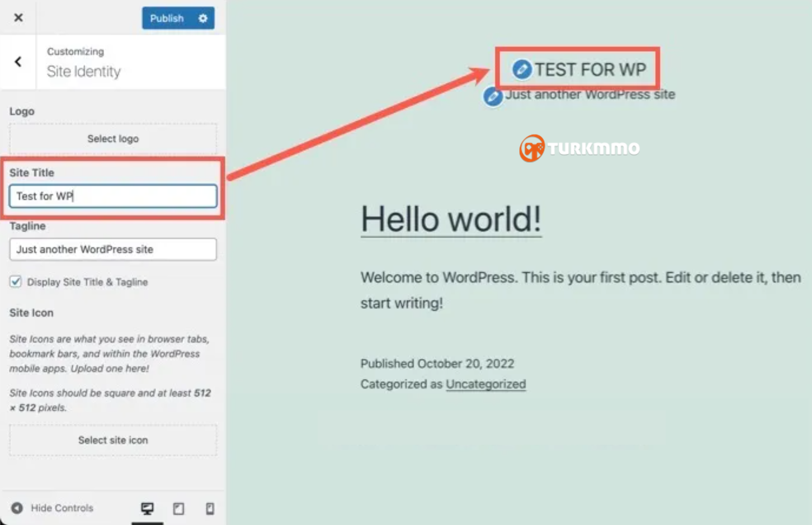Viewport: 812px width, 525px height.
Task: Click the pencil edit icon beside TEST FOR WP
Action: point(522,69)
